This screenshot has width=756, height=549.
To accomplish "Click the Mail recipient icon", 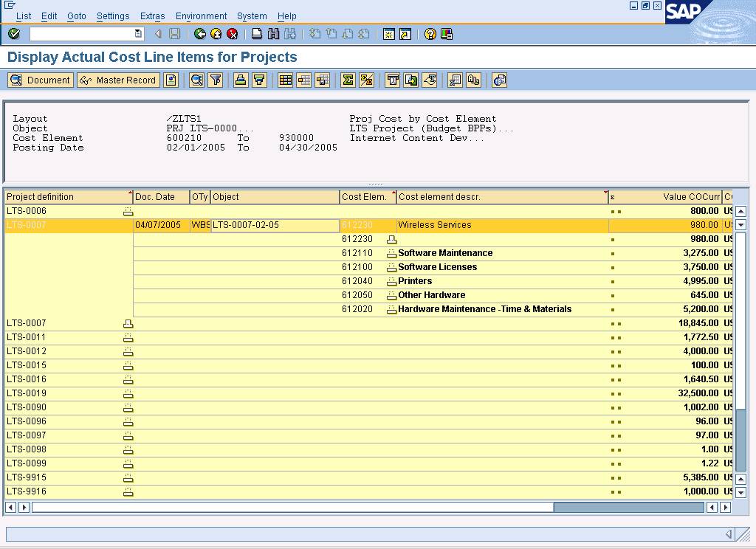I will click(430, 80).
